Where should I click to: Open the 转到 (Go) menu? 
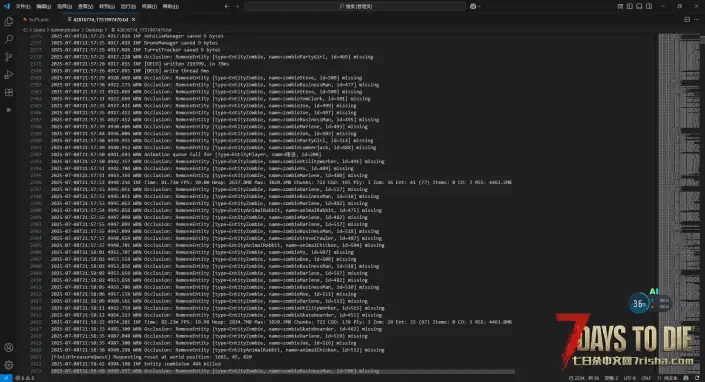click(107, 6)
